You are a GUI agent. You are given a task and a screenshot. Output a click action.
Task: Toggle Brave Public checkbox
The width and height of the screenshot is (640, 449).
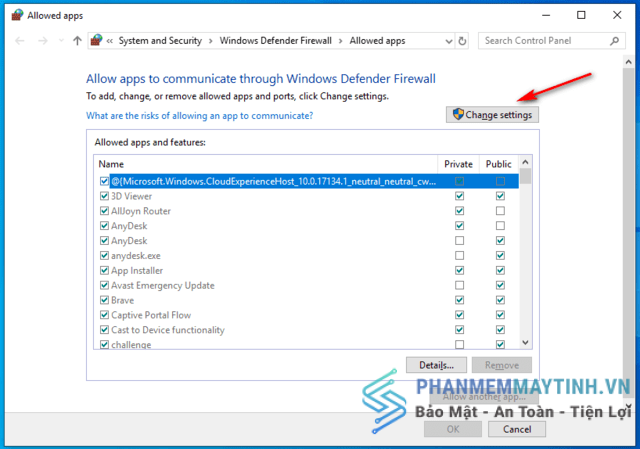500,300
